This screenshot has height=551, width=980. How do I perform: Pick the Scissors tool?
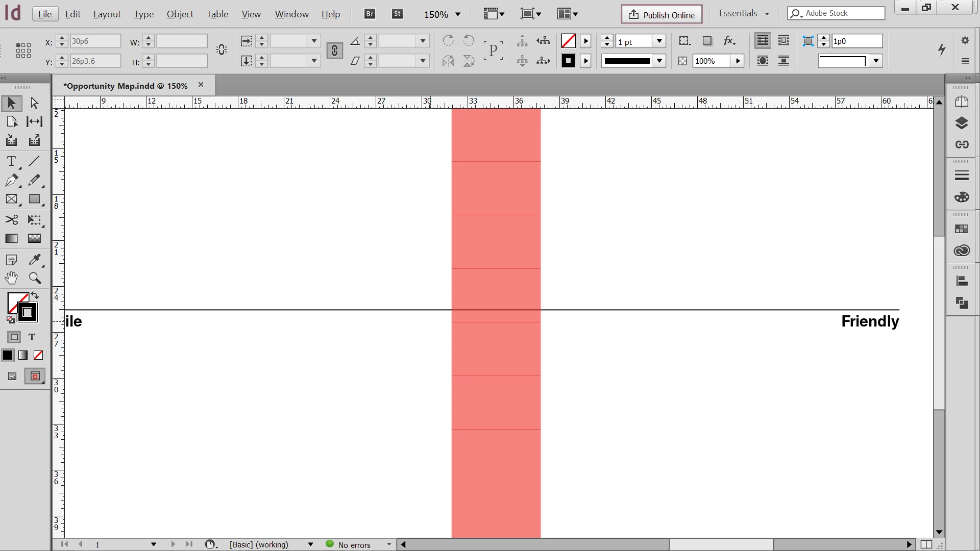tap(11, 220)
